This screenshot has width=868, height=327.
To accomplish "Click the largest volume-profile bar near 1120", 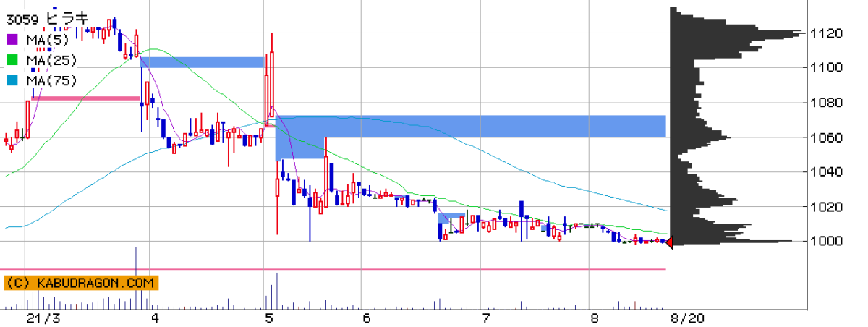I will click(x=736, y=33).
